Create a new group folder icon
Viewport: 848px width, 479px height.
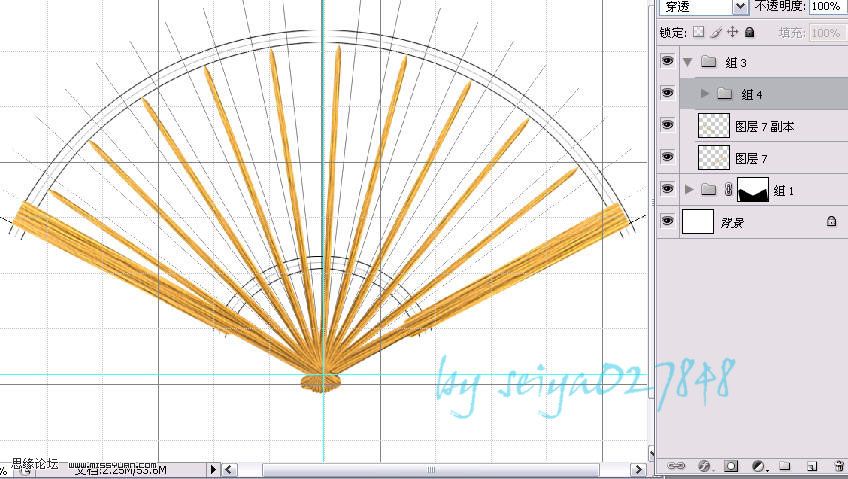(x=785, y=465)
